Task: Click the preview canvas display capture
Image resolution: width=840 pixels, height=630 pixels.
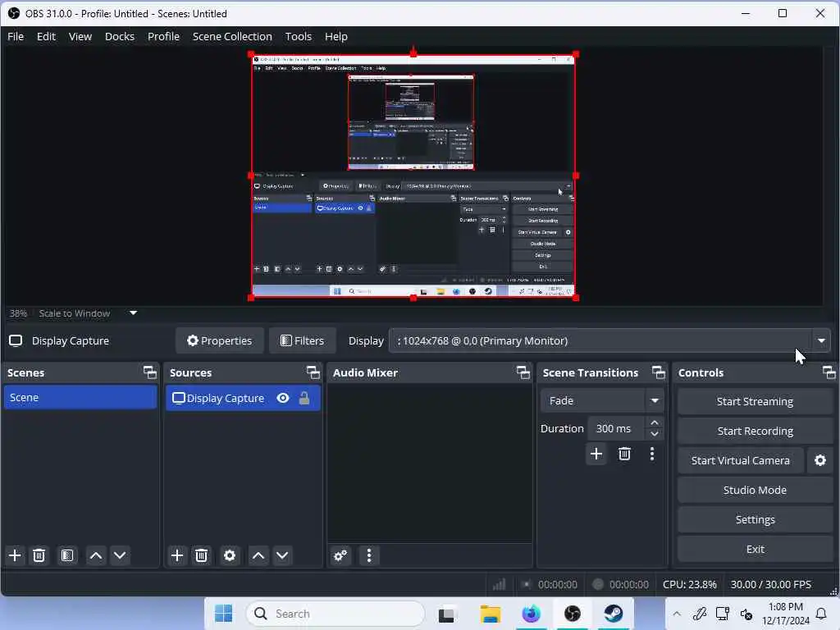Action: tap(413, 176)
